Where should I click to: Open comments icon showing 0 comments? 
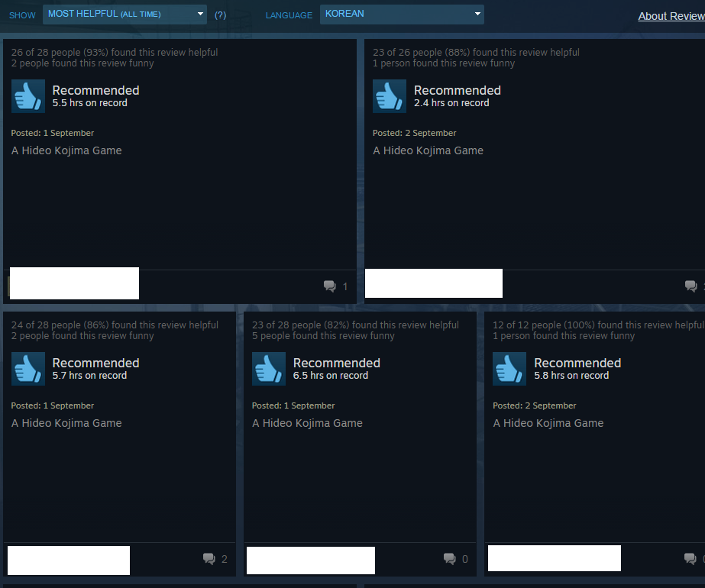point(450,559)
